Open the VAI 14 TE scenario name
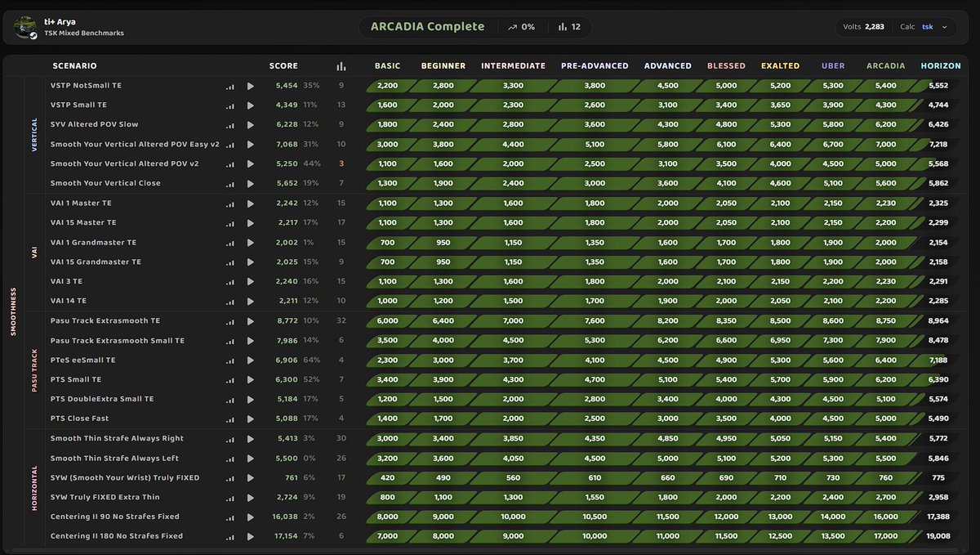This screenshot has height=555, width=980. point(68,302)
